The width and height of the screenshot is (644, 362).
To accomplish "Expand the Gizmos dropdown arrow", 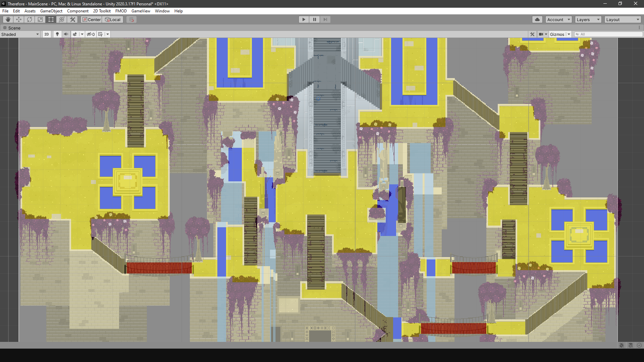I will (x=569, y=34).
